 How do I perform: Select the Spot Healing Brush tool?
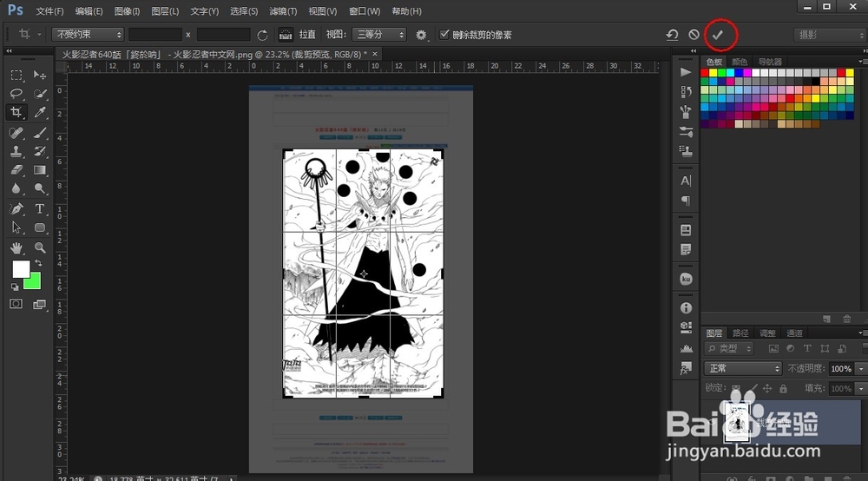pyautogui.click(x=16, y=132)
